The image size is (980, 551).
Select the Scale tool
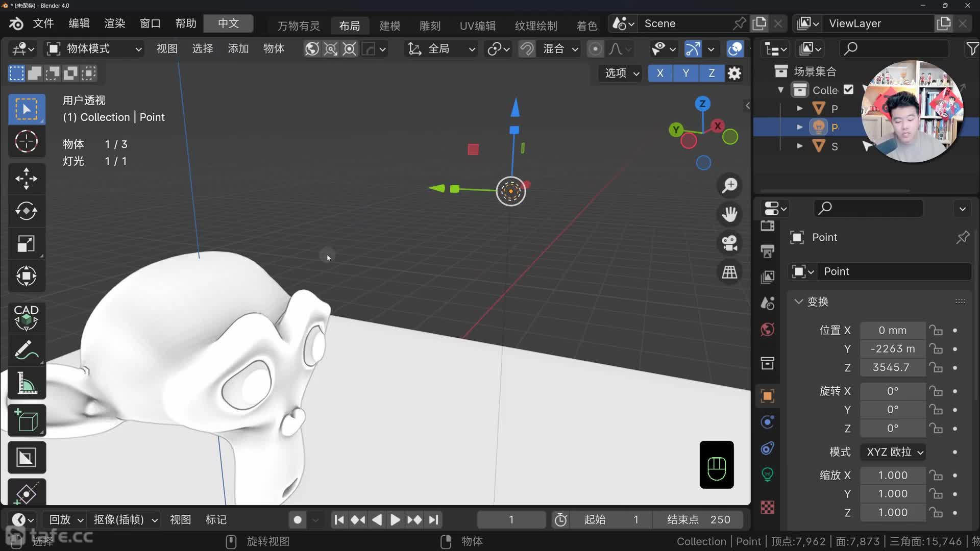pyautogui.click(x=26, y=244)
